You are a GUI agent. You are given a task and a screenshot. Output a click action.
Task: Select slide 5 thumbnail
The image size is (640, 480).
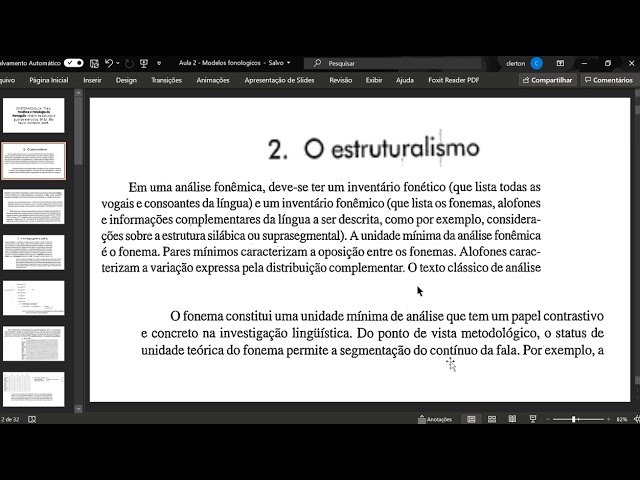[33, 298]
